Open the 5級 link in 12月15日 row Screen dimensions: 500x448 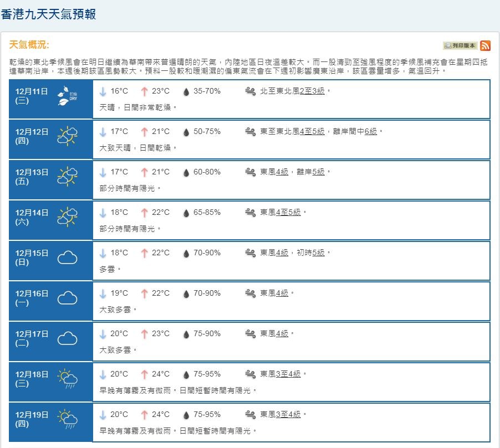[x=318, y=253]
